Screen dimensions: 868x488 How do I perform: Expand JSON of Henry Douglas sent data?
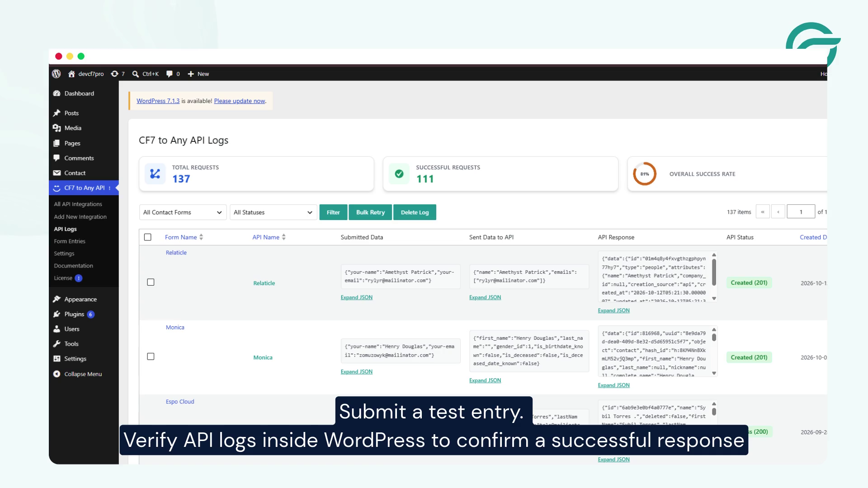(x=485, y=380)
